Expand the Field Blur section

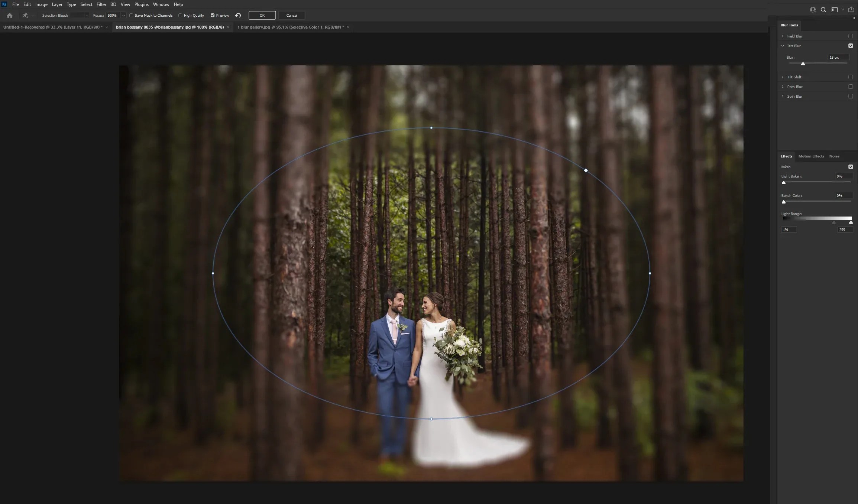(x=783, y=36)
